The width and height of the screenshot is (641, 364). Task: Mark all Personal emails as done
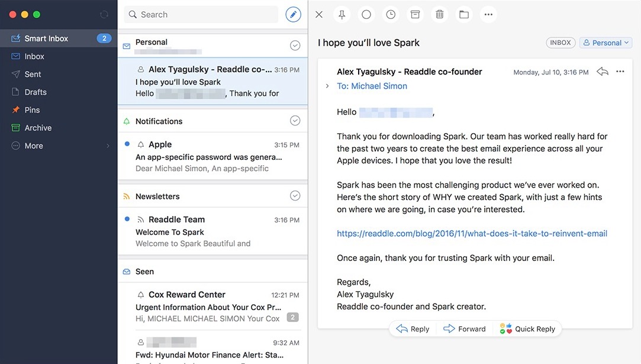pyautogui.click(x=295, y=46)
